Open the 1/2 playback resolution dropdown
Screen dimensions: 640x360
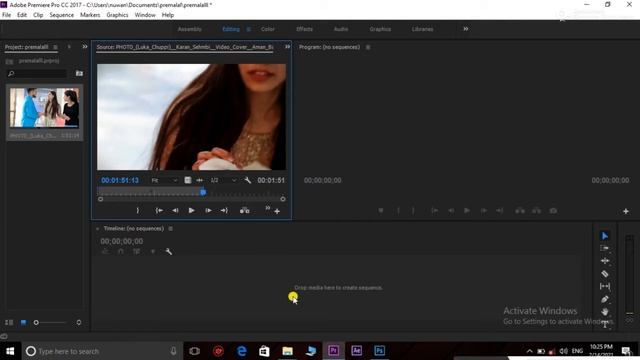click(223, 180)
